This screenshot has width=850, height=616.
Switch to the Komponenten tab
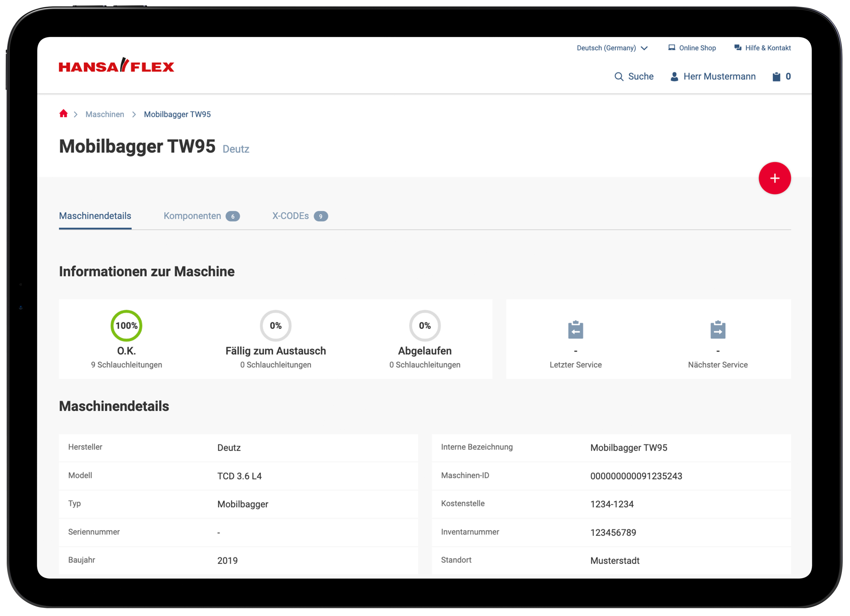click(201, 216)
